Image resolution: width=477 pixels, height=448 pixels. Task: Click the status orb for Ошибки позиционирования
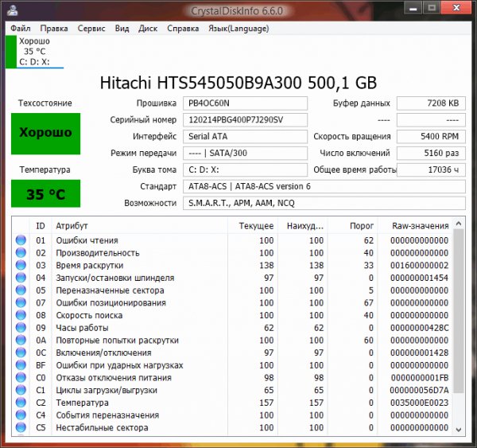click(21, 302)
